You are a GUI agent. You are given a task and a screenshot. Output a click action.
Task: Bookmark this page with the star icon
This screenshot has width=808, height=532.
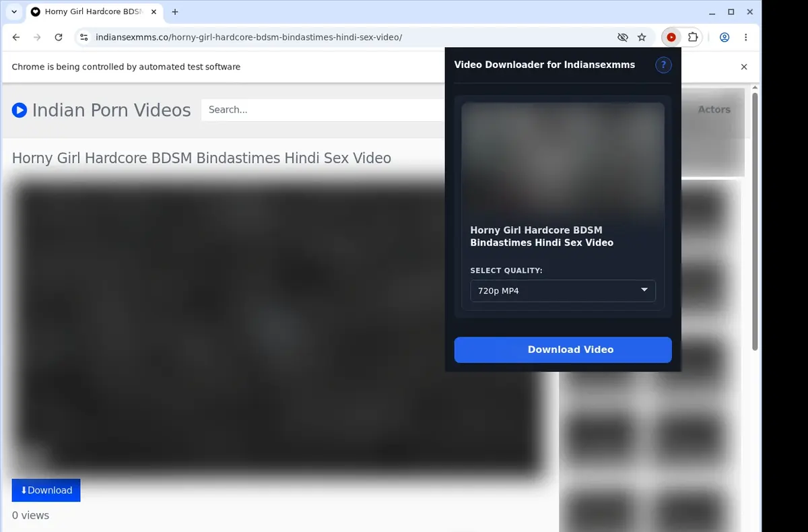[642, 37]
